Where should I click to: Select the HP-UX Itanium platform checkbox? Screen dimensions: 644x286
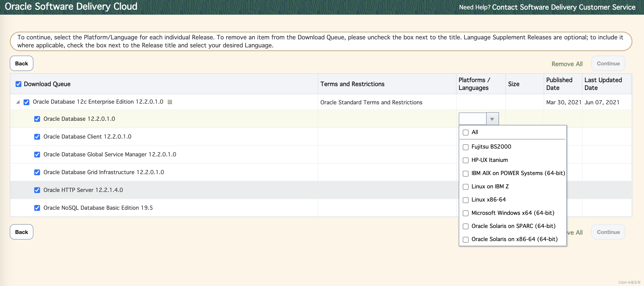pyautogui.click(x=465, y=160)
